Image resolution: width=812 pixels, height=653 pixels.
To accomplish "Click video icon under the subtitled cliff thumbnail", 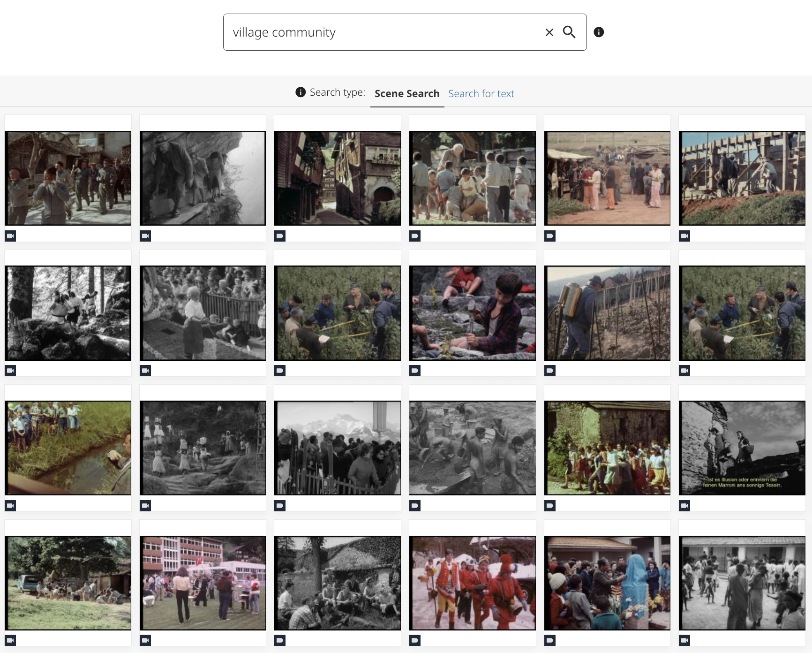I will (684, 506).
